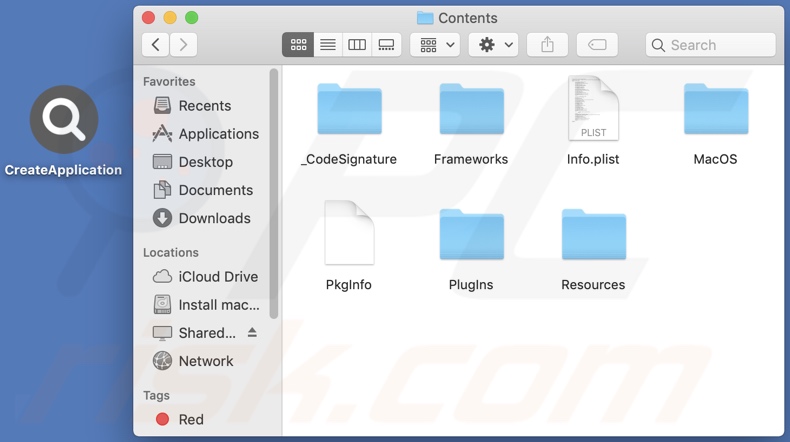
Task: Click the PkgInfo name label
Action: pyautogui.click(x=349, y=285)
